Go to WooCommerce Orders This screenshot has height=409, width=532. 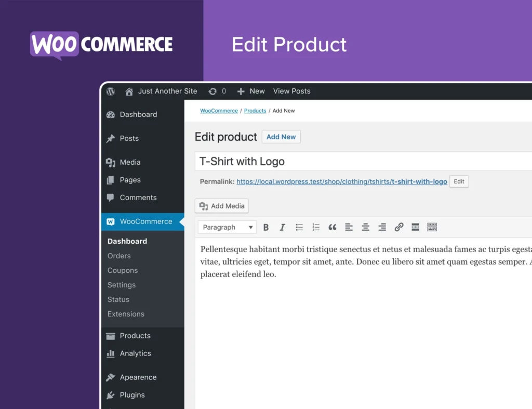tap(119, 256)
